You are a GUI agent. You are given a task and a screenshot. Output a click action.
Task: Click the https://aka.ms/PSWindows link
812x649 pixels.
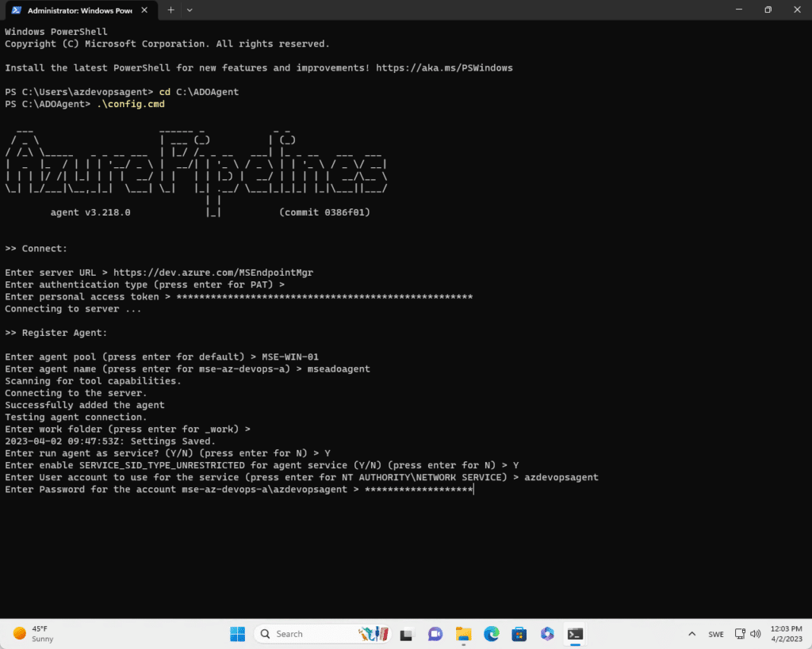(x=444, y=68)
